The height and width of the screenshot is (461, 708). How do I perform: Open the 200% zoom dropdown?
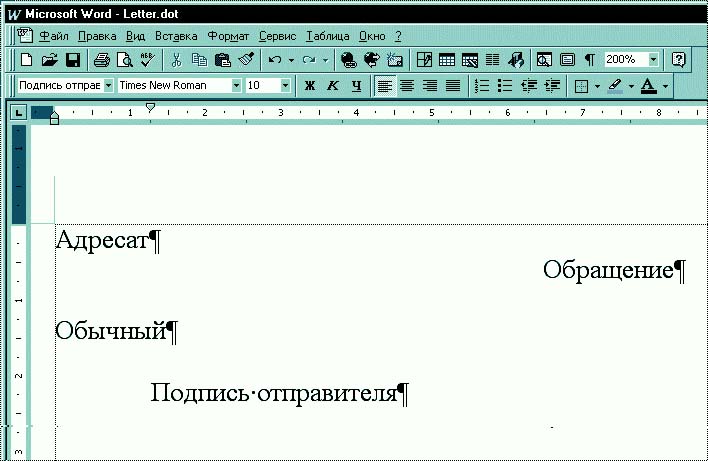pos(653,60)
